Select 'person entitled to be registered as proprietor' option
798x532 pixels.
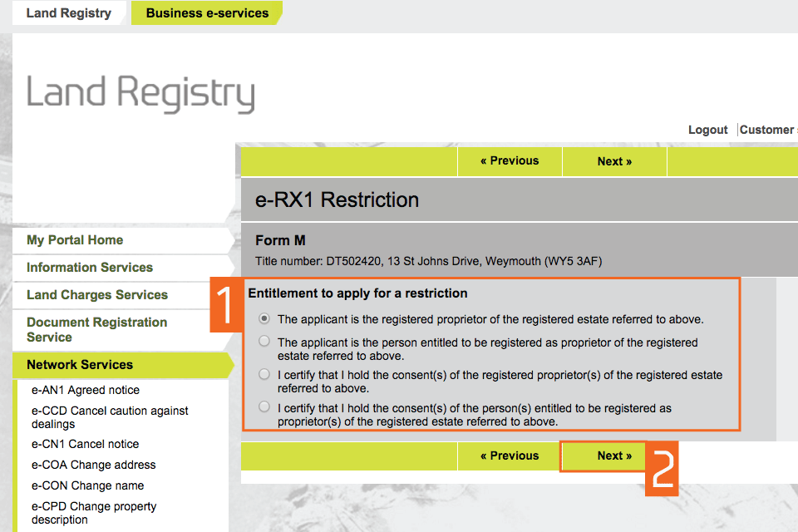(x=264, y=341)
